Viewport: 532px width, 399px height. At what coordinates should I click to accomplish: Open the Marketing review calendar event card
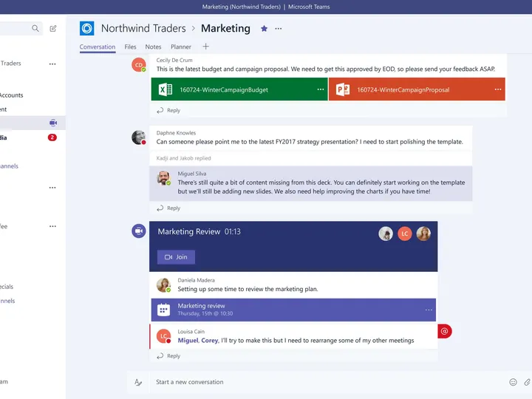pos(293,310)
